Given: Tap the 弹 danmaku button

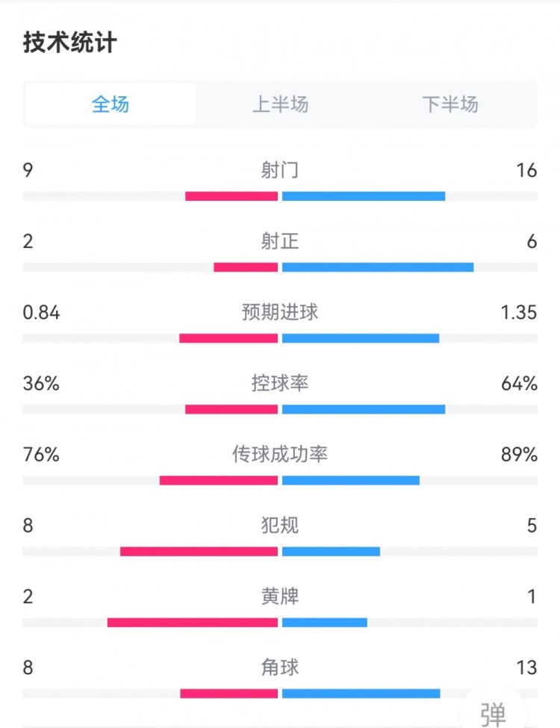Looking at the screenshot, I should click(x=493, y=713).
